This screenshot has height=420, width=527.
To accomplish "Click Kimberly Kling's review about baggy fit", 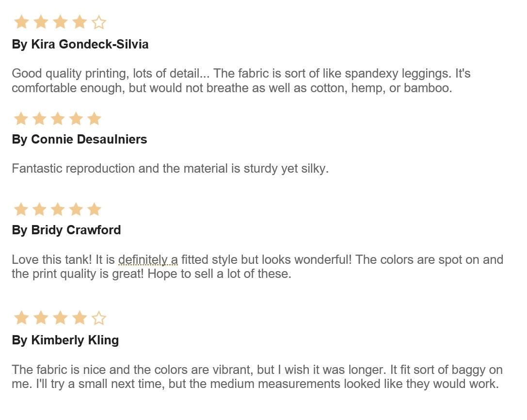I will tap(257, 377).
